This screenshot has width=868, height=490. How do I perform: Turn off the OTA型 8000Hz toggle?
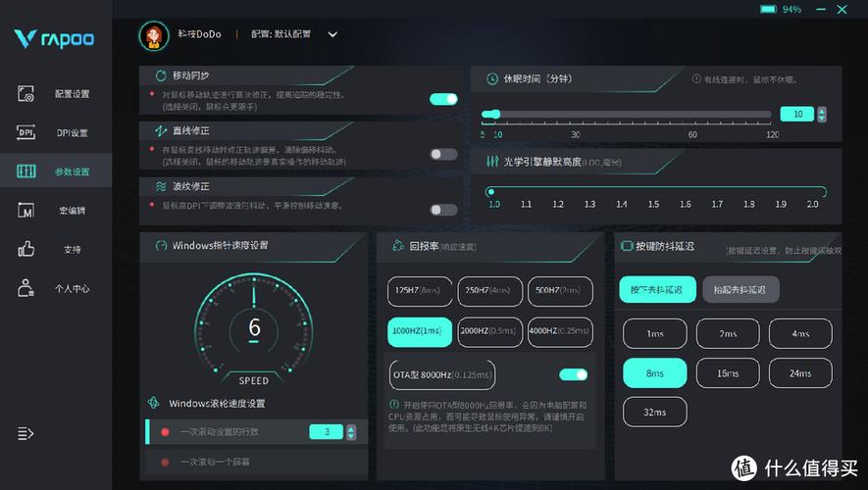(x=573, y=374)
